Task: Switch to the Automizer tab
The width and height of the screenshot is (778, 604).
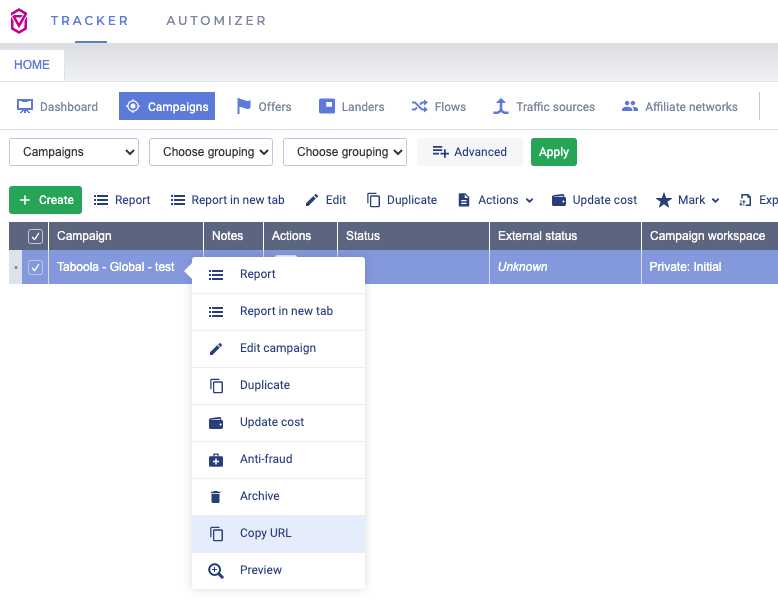Action: point(216,21)
